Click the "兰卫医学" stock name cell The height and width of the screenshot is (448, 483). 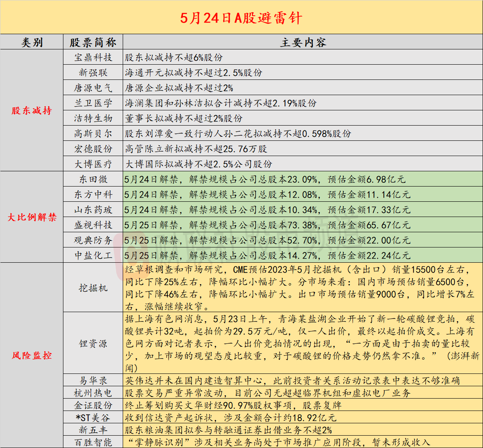[93, 103]
